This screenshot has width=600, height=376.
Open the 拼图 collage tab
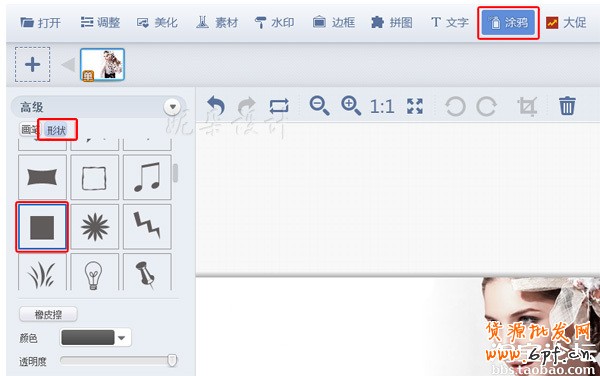pos(392,23)
